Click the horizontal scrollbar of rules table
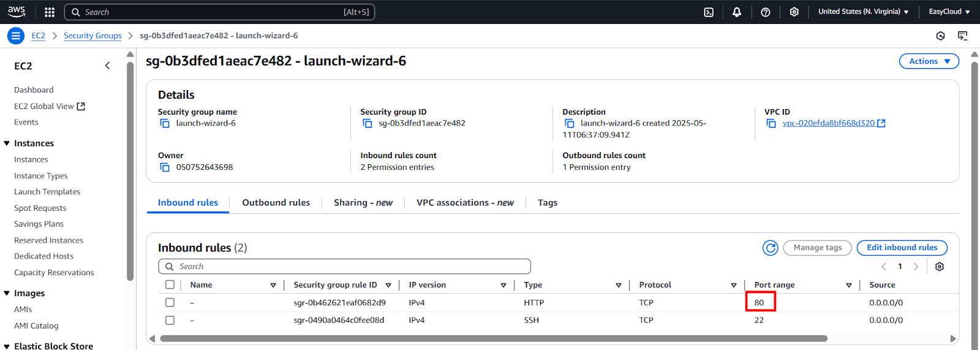This screenshot has width=980, height=350. pos(493,338)
